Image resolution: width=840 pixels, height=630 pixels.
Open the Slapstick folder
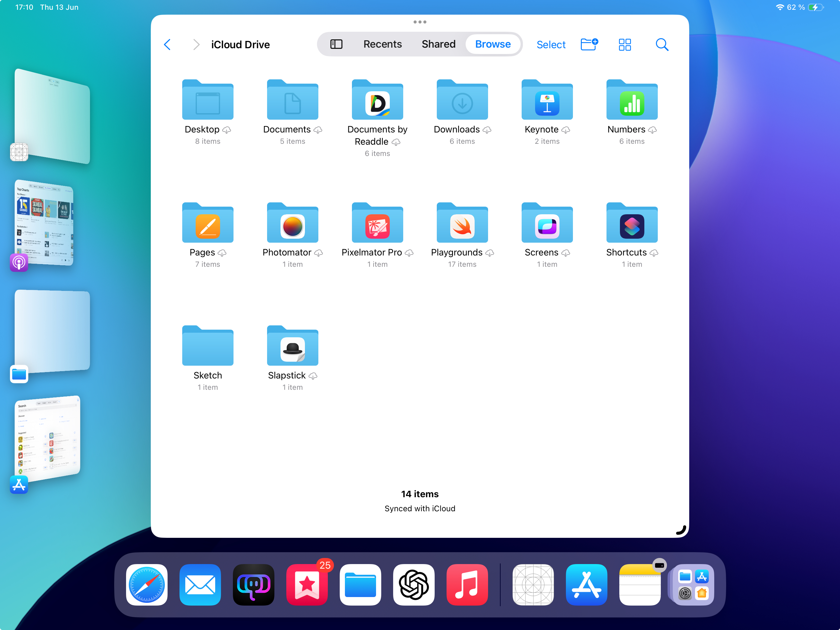tap(292, 347)
